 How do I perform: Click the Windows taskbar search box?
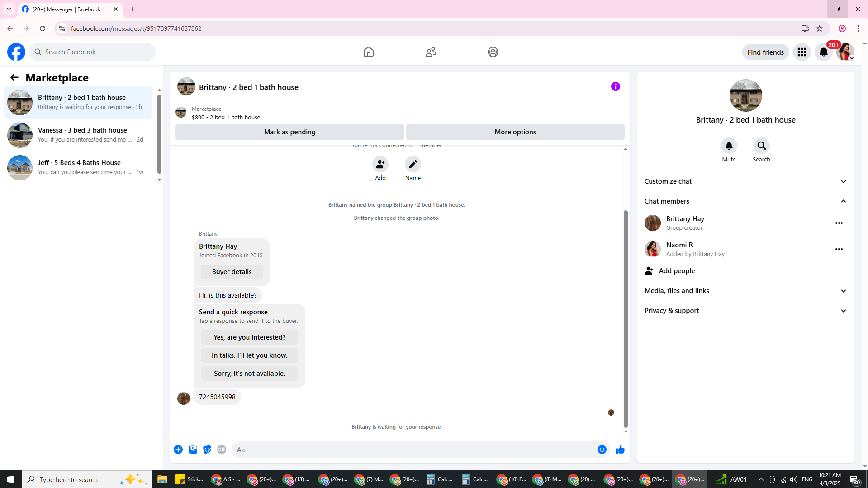86,479
